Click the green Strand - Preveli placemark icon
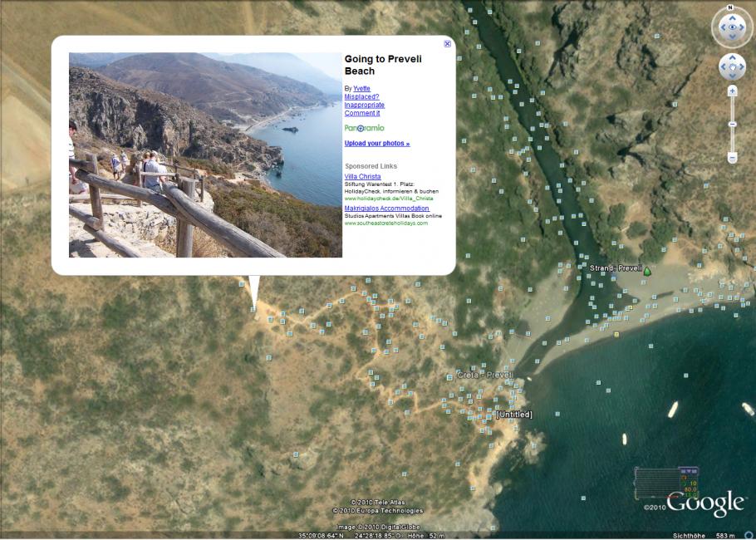Image resolution: width=756 pixels, height=540 pixels. coord(647,271)
